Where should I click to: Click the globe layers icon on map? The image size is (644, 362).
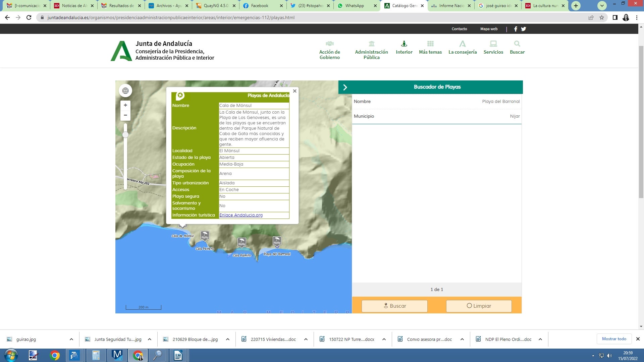(125, 90)
